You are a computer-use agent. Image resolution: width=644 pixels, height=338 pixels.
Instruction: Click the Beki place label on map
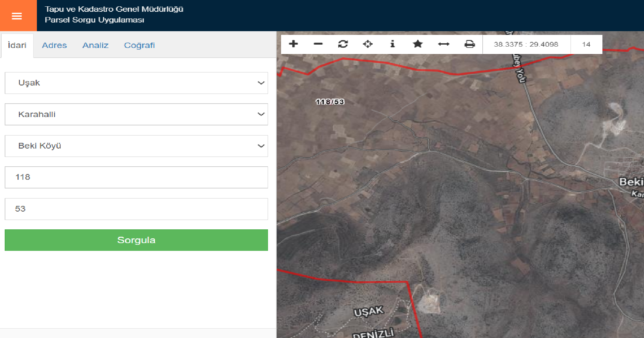point(631,182)
